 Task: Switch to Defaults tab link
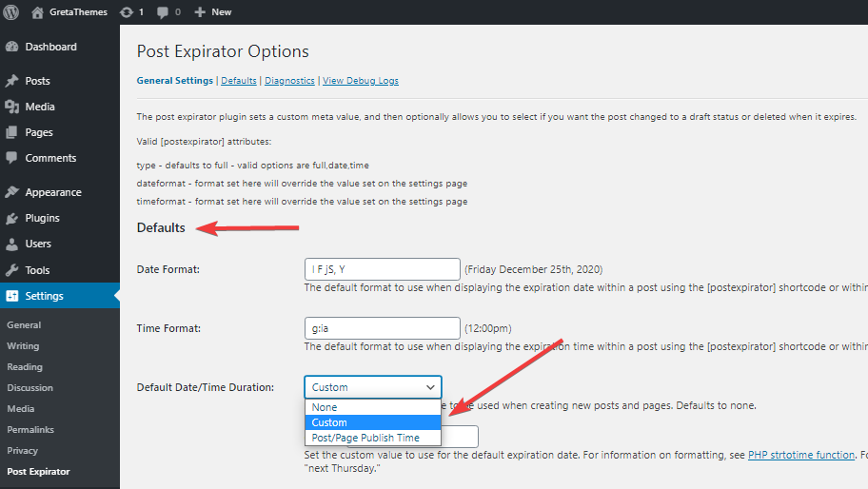click(239, 81)
